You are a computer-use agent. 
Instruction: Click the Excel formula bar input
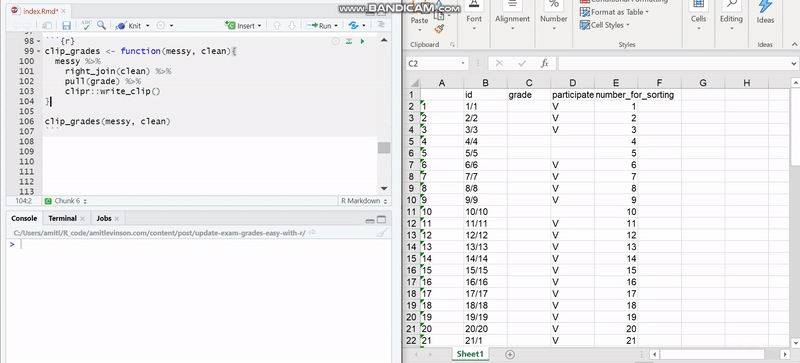[673, 63]
